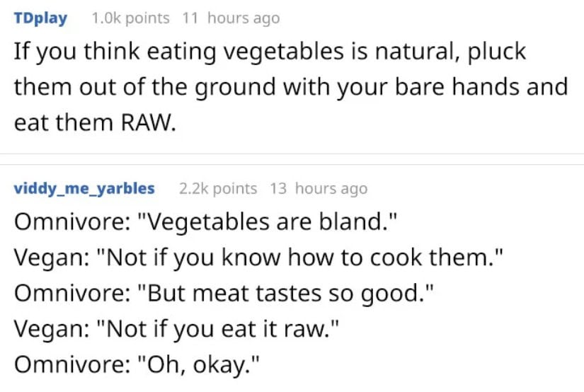Click the final line "Oh, okay."
Screen dimensions: 584x392
pos(137,365)
